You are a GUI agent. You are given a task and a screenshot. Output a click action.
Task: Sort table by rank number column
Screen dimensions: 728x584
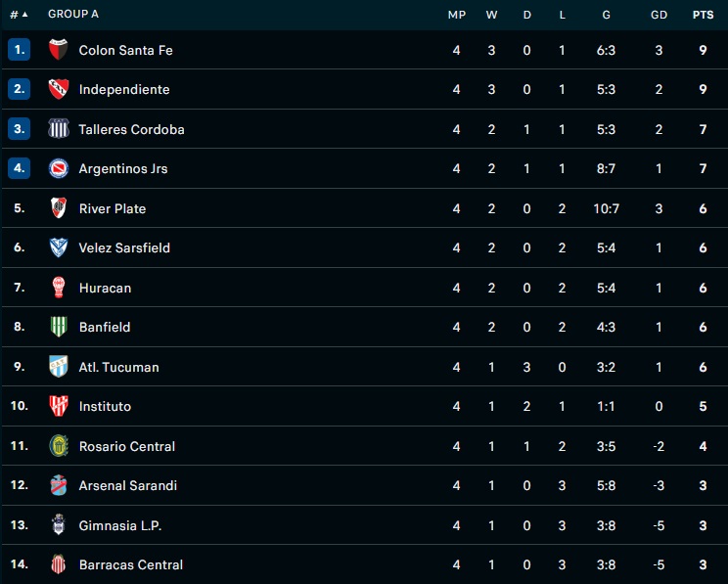pyautogui.click(x=19, y=15)
